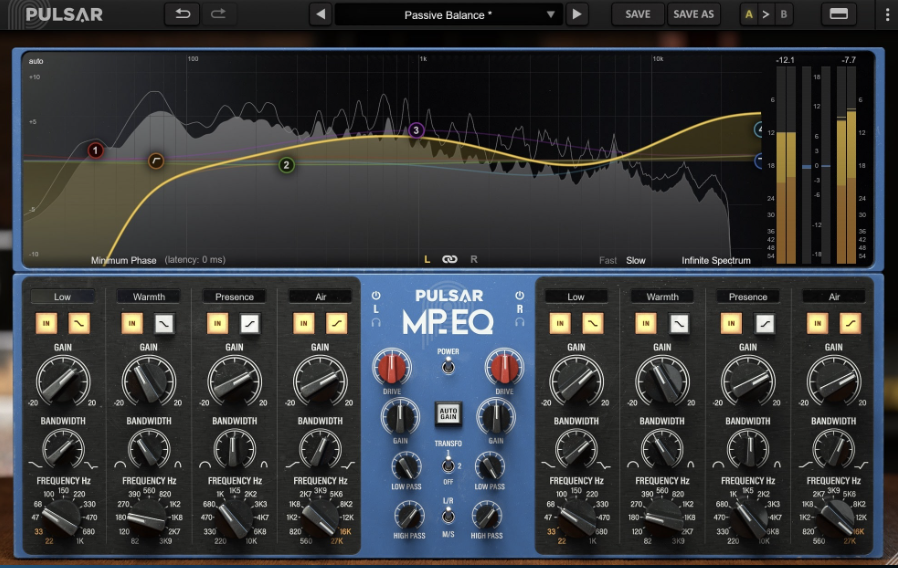Set analyzer speed to Slow
The width and height of the screenshot is (898, 568).
pyautogui.click(x=636, y=261)
